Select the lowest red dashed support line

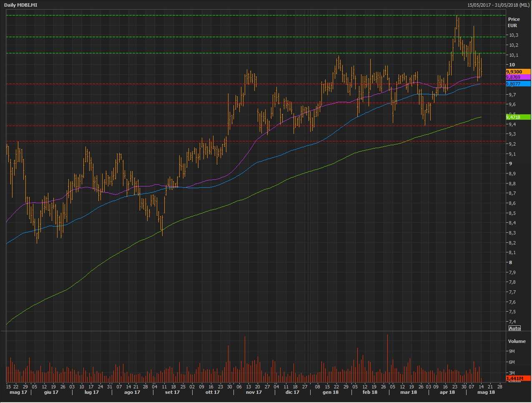250,141
